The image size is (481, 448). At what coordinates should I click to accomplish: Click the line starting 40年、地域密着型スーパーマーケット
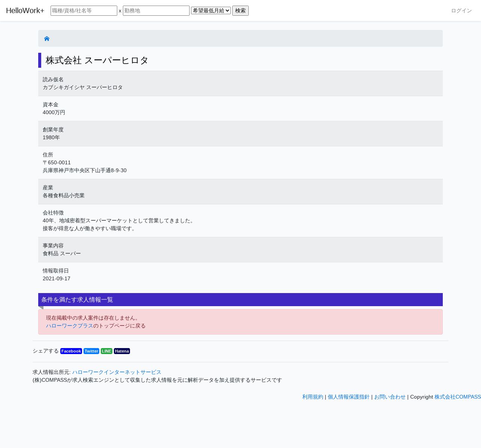click(x=119, y=220)
